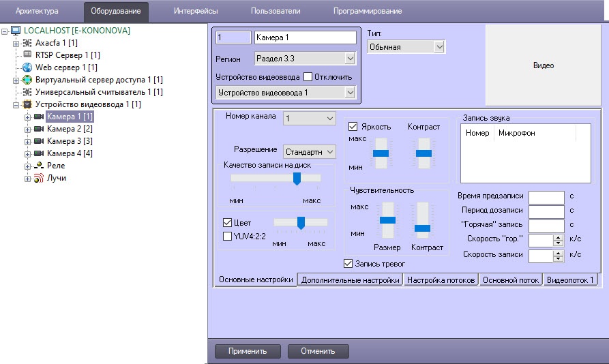The height and width of the screenshot is (364, 609).
Task: Click the Web сервер 1 globe icon
Action: click(x=27, y=67)
